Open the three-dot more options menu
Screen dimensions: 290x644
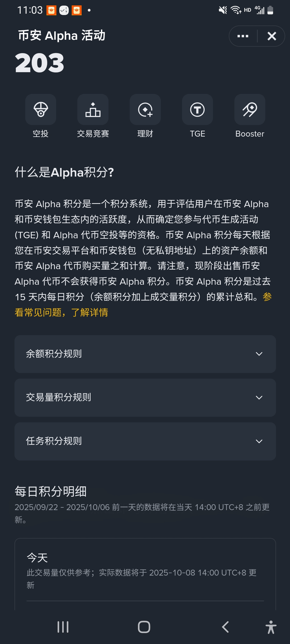(243, 36)
